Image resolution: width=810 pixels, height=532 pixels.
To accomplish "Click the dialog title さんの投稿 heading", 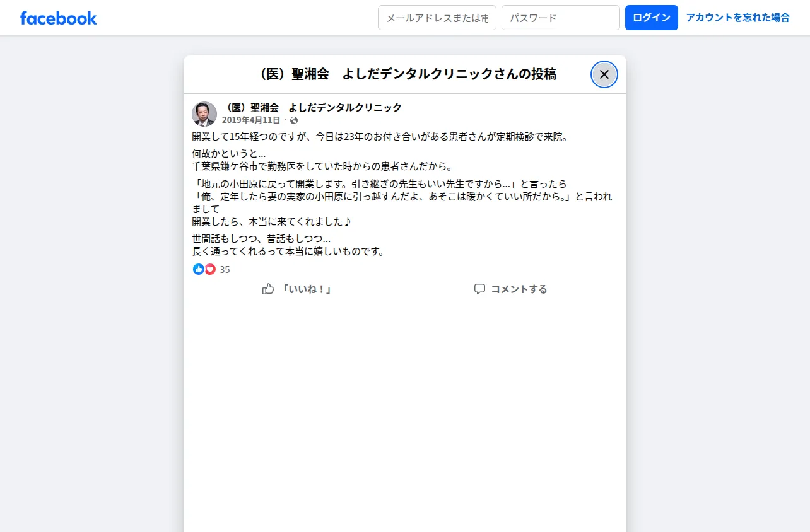I will 405,74.
